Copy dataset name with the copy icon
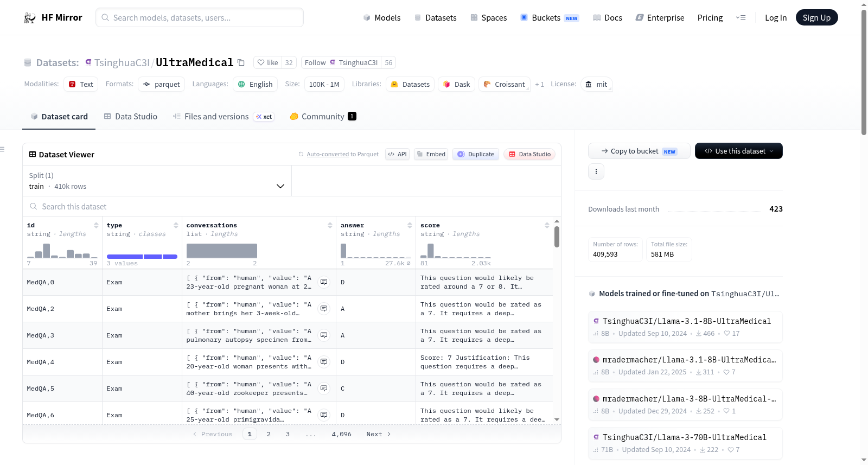This screenshot has height=465, width=868. 241,63
